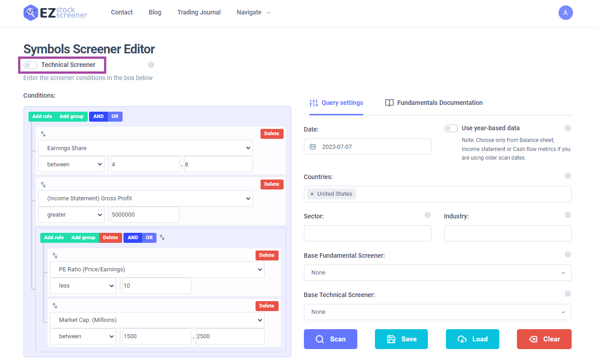Toggle the Technical Screener switch
Image resolution: width=597 pixels, height=364 pixels.
(x=31, y=65)
